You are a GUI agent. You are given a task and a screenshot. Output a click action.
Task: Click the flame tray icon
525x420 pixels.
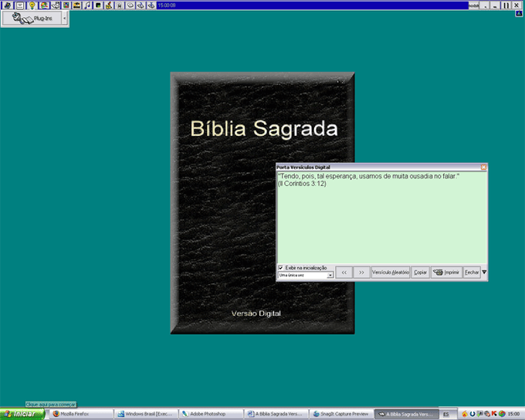click(464, 414)
